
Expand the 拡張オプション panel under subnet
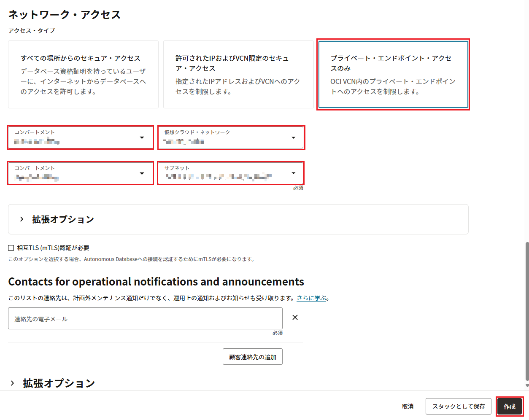[x=63, y=219]
